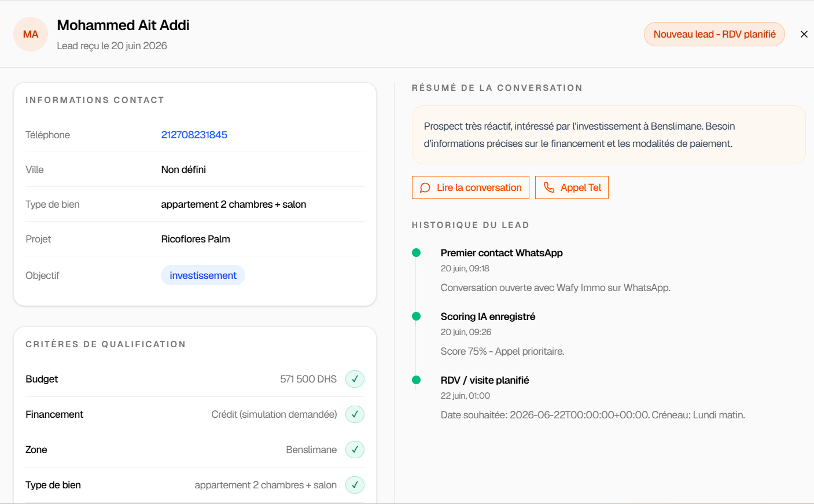Click the '22 juin, 01:00' timestamp
This screenshot has height=504, width=814.
(465, 396)
